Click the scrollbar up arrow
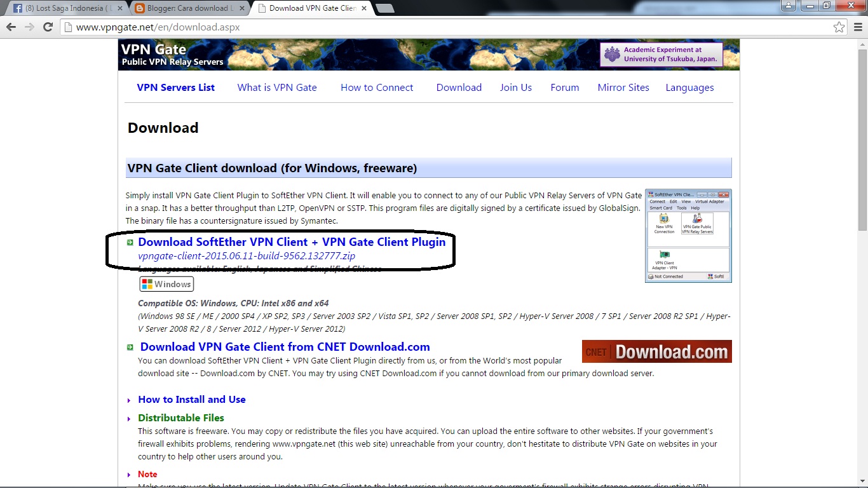The image size is (868, 488). [862, 44]
